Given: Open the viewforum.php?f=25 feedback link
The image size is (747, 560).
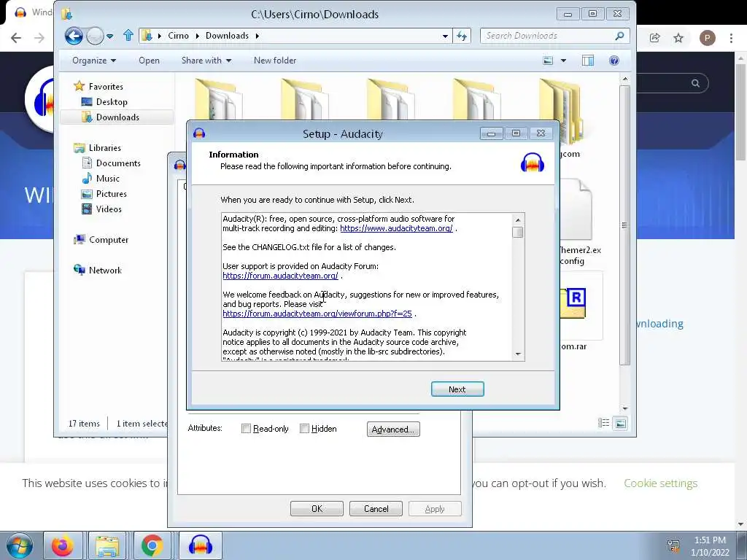Looking at the screenshot, I should (317, 314).
